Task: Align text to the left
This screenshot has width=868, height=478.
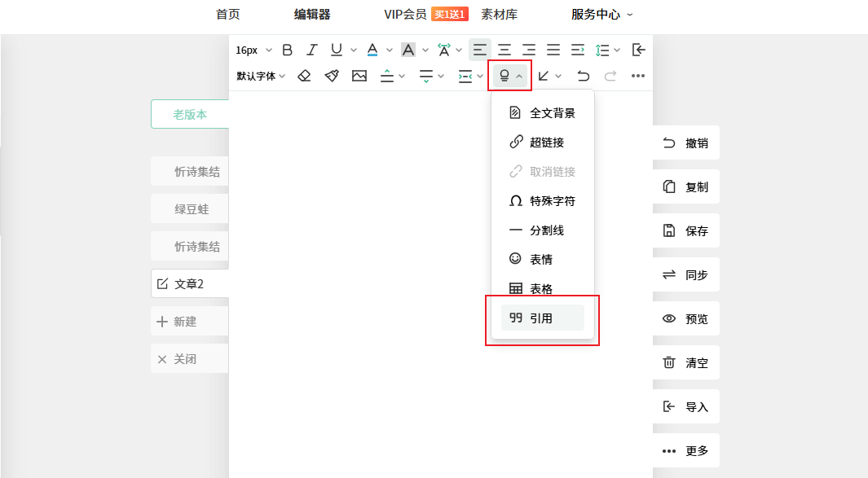Action: (x=480, y=50)
